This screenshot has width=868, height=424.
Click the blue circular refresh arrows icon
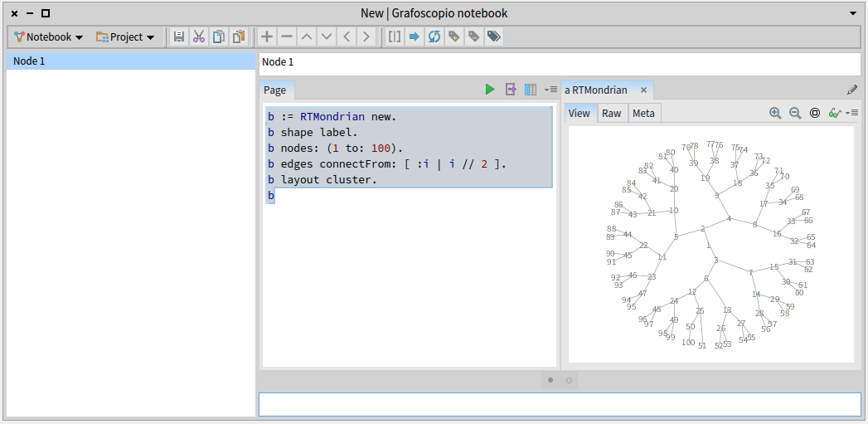434,37
